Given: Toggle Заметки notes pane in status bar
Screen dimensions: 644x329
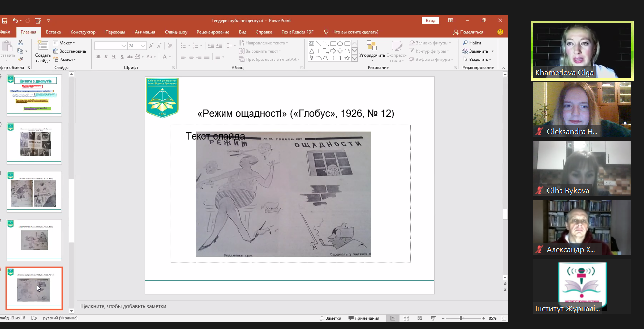Looking at the screenshot, I should click(x=330, y=318).
